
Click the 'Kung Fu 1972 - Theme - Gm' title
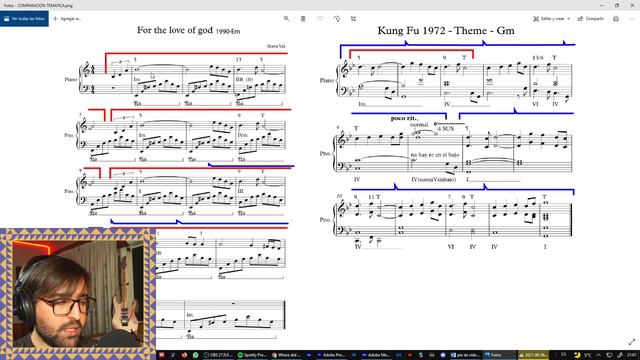click(446, 31)
